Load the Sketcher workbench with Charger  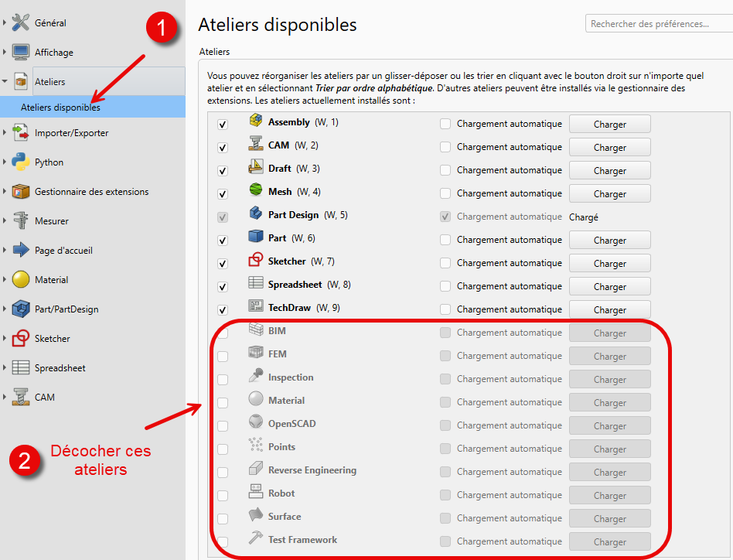(x=609, y=263)
